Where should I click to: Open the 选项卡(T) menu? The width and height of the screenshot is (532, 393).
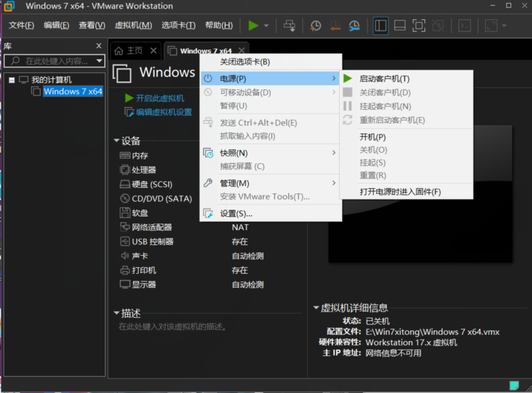point(178,25)
